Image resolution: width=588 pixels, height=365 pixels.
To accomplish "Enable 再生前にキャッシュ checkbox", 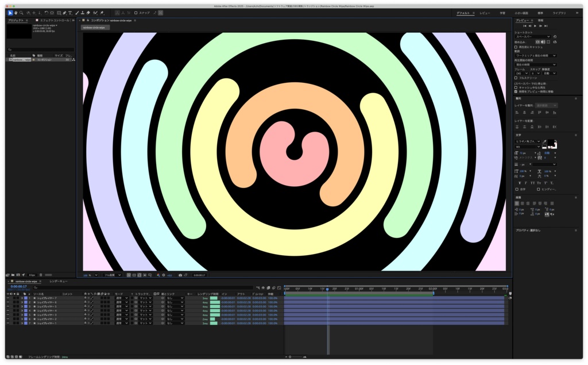I will 516,47.
